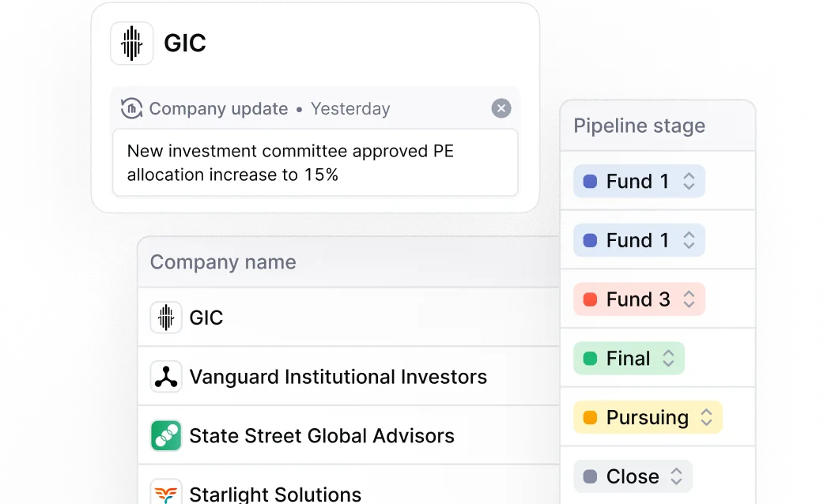Image resolution: width=835 pixels, height=504 pixels.
Task: Dismiss the GIC company update notification
Action: click(501, 108)
